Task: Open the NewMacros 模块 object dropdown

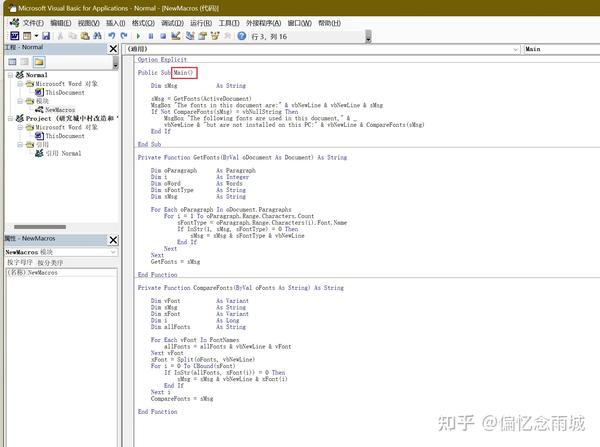Action: pos(113,252)
